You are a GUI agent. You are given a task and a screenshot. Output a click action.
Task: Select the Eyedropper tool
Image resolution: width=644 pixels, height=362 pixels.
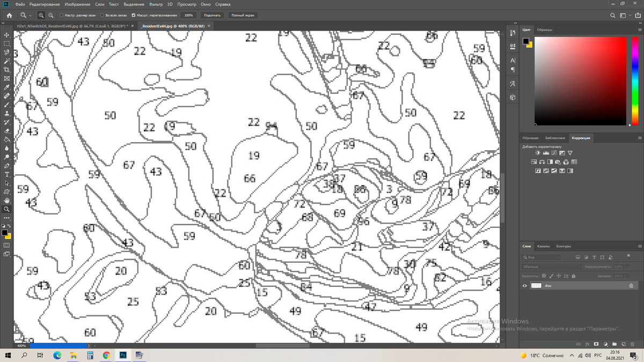point(6,87)
